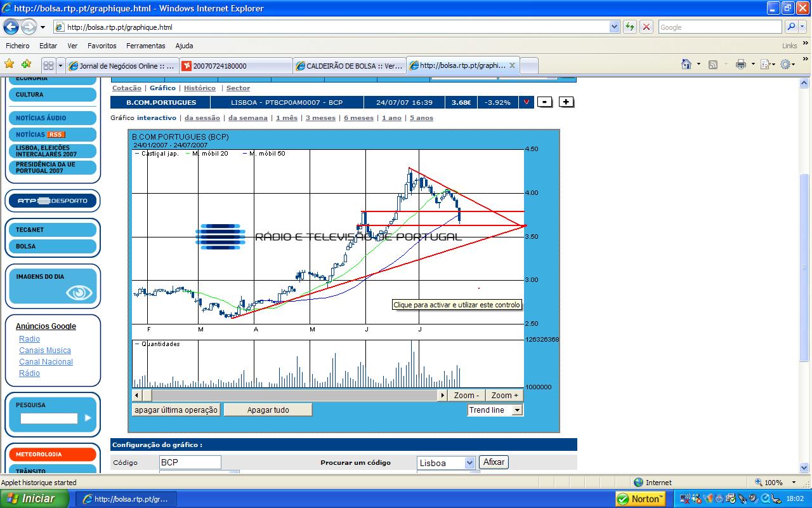Image resolution: width=812 pixels, height=508 pixels.
Task: Open the Page menu icon in toolbar
Action: pos(765,64)
